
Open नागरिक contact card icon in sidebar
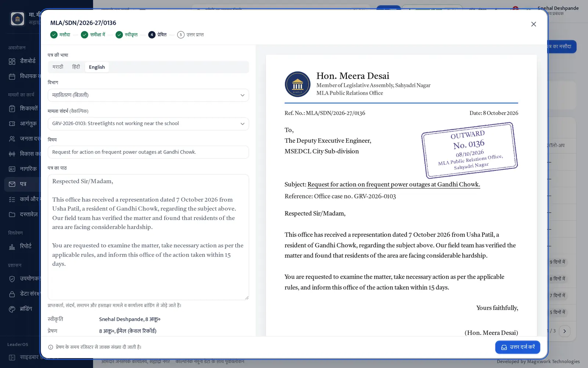pyautogui.click(x=12, y=169)
